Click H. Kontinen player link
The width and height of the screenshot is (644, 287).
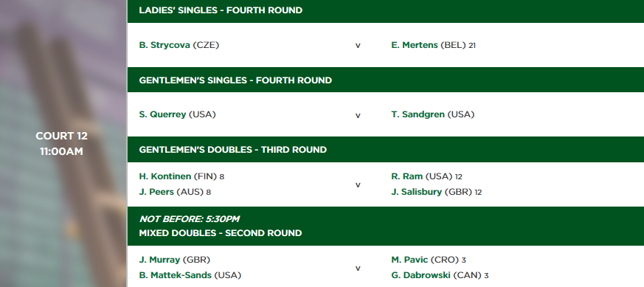point(165,176)
